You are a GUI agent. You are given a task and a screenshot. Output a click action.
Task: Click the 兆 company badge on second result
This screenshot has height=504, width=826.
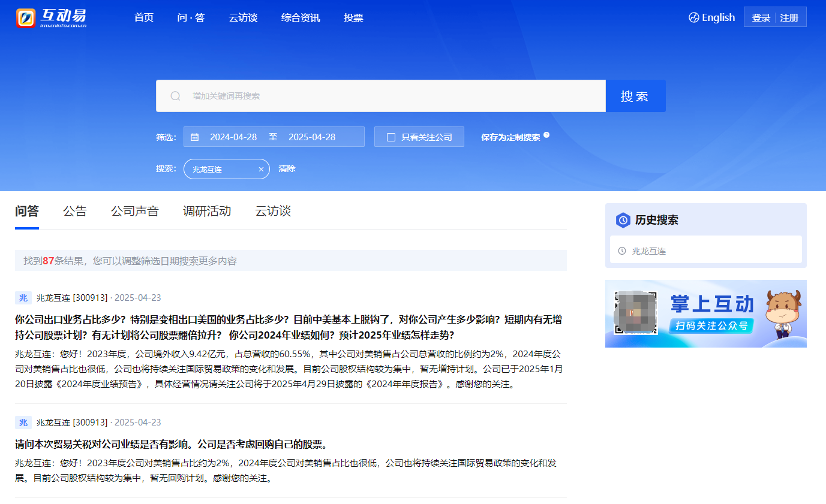(x=23, y=422)
